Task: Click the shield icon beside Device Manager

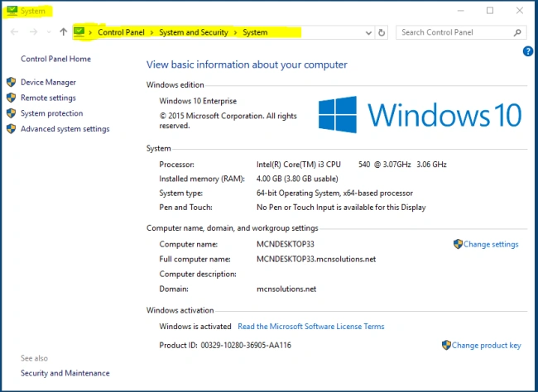Action: pos(12,82)
